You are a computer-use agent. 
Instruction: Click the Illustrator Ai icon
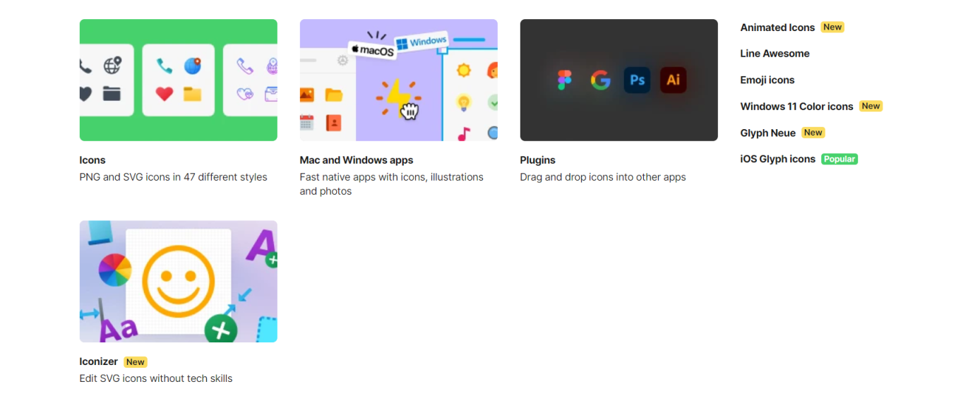coord(673,80)
